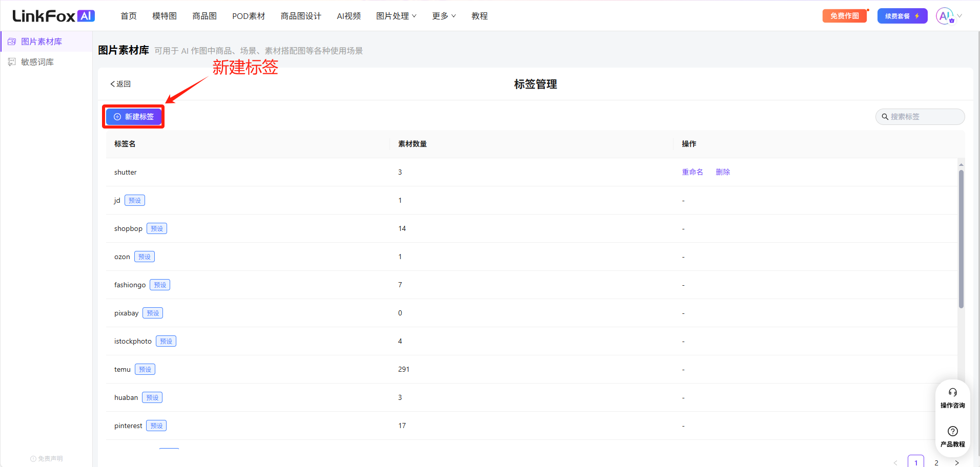Go to pagination page 2
980x467 pixels.
[936, 462]
